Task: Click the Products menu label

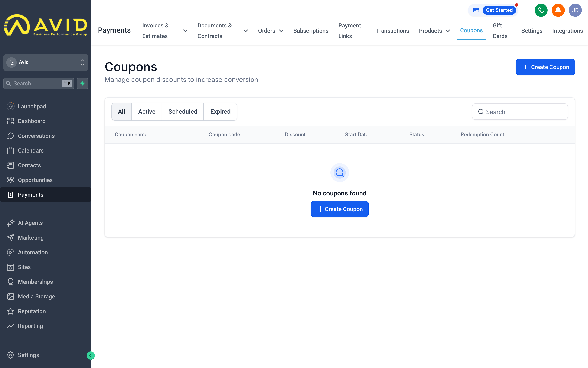Action: (430, 31)
